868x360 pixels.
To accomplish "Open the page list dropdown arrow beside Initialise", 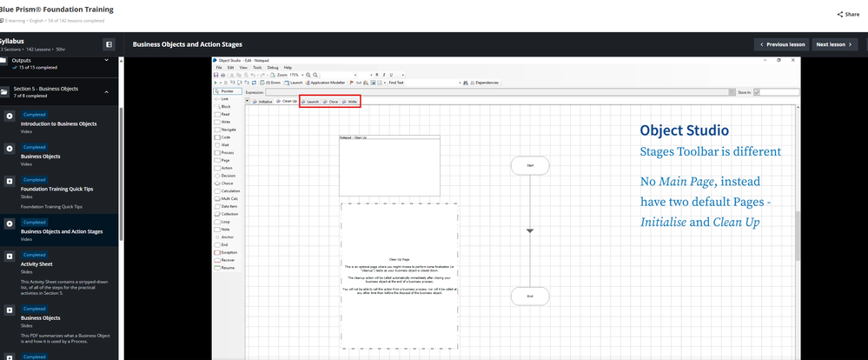I will point(248,101).
